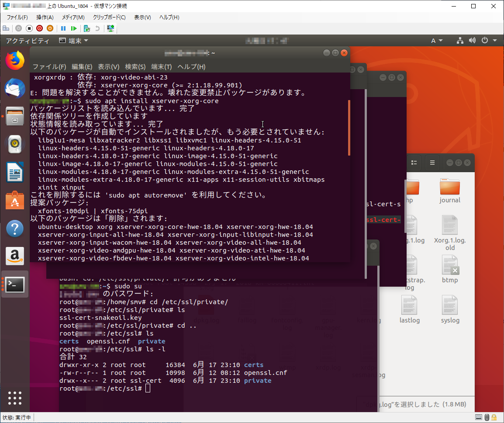Open the メディア(M) menu
This screenshot has height=423, width=504.
(73, 17)
